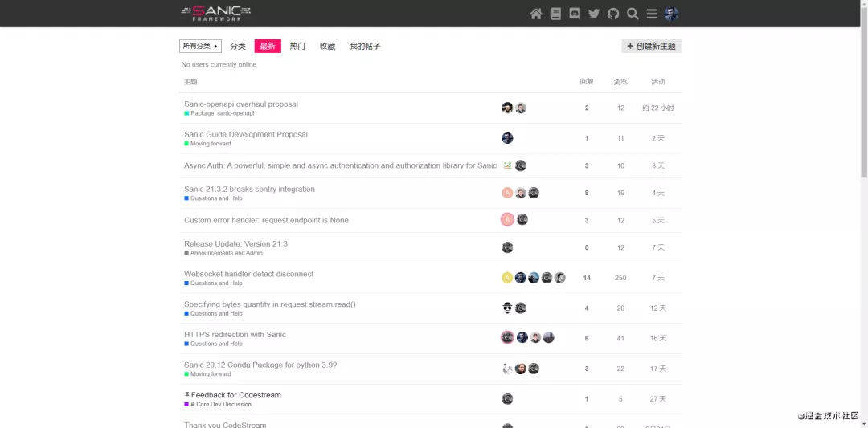Open the hamburger menu icon

tap(652, 14)
